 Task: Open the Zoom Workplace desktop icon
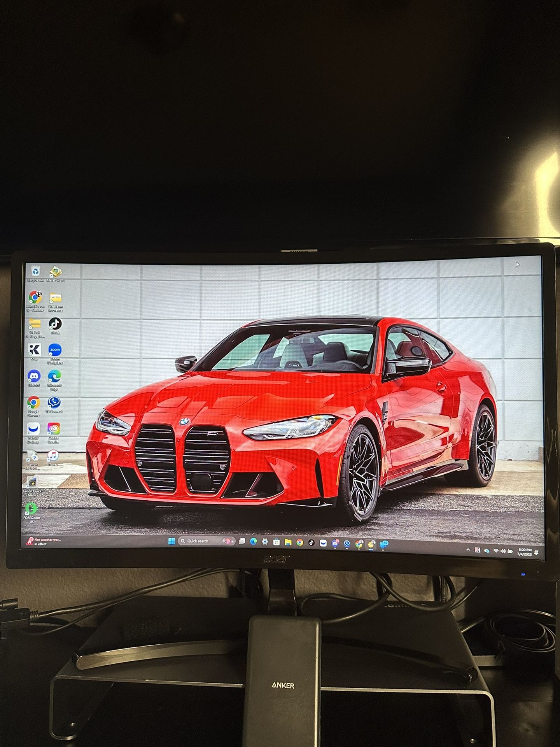click(55, 354)
